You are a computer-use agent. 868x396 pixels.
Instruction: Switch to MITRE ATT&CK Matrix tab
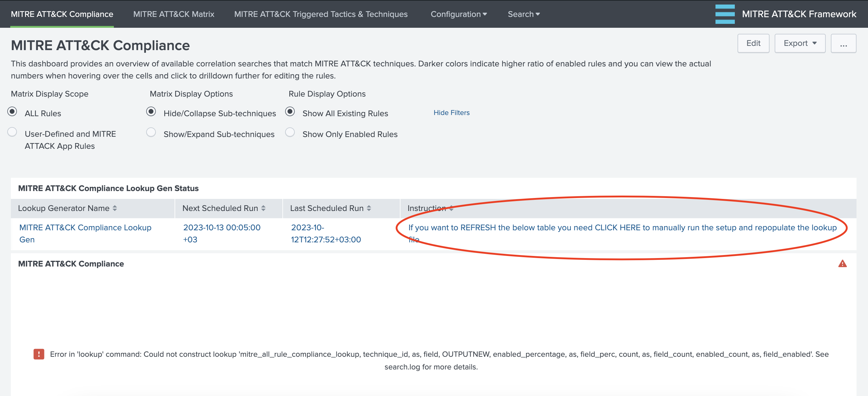pos(174,14)
